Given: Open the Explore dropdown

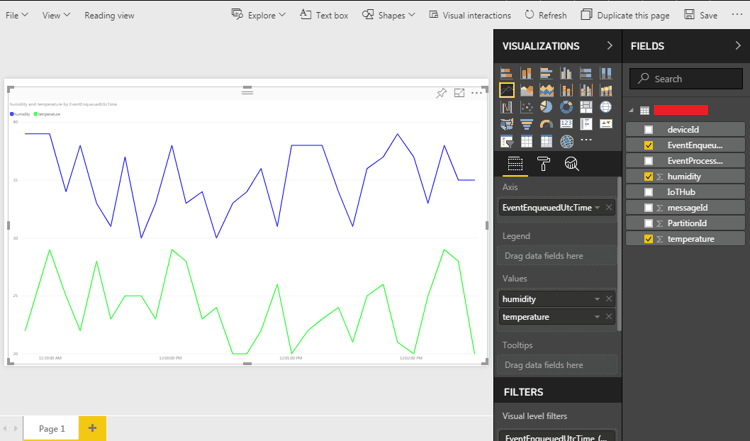Looking at the screenshot, I should click(x=258, y=15).
